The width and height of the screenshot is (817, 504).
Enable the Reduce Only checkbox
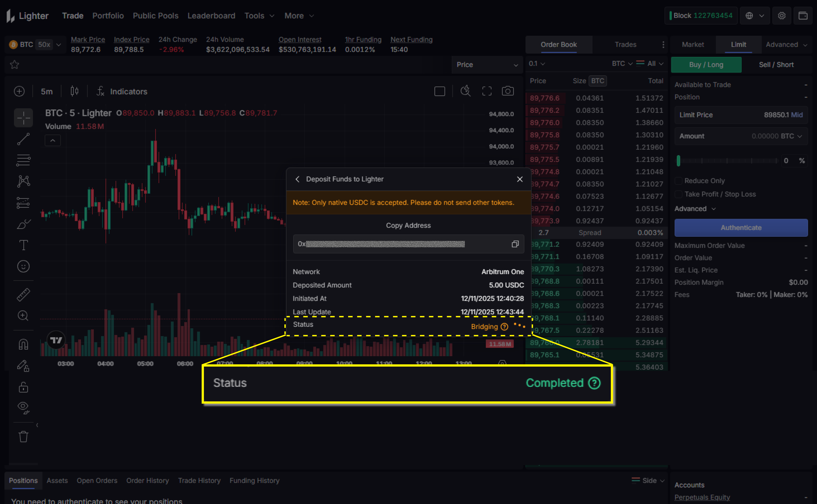(x=678, y=181)
